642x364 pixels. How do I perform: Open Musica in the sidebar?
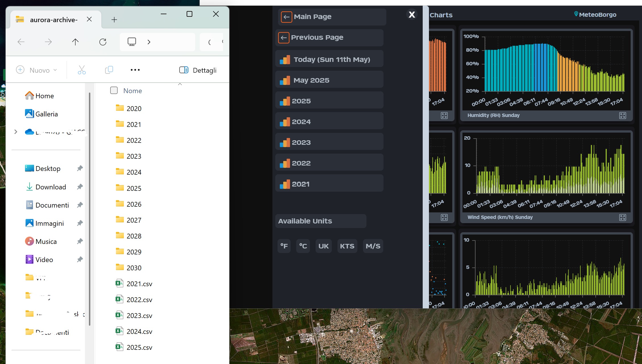coord(41,241)
